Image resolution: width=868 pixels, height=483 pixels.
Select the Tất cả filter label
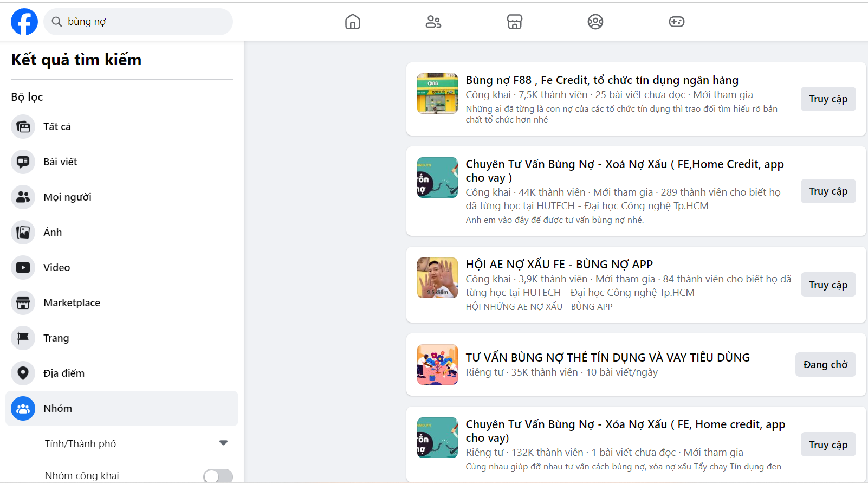[57, 127]
